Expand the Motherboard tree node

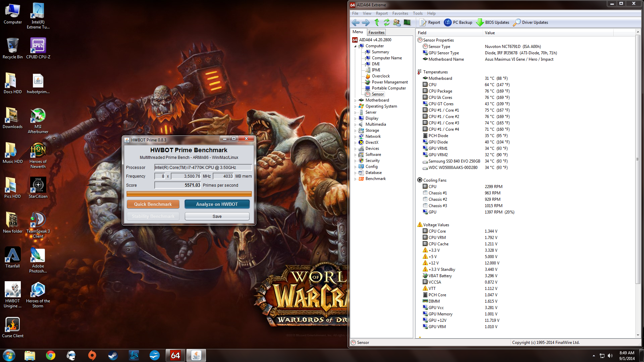tap(355, 100)
